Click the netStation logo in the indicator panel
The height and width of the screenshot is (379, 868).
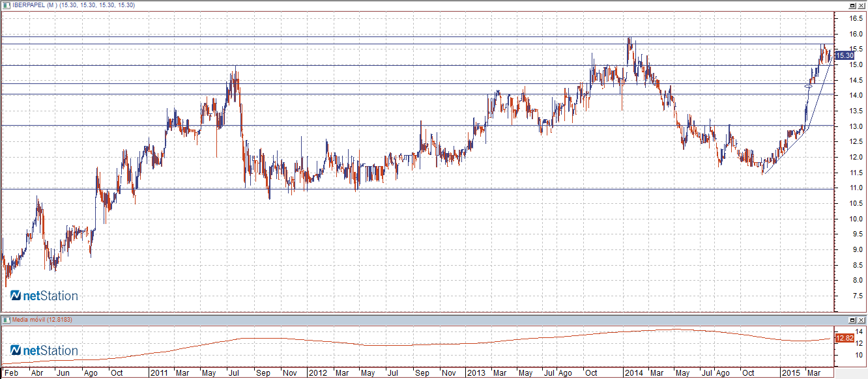44,351
